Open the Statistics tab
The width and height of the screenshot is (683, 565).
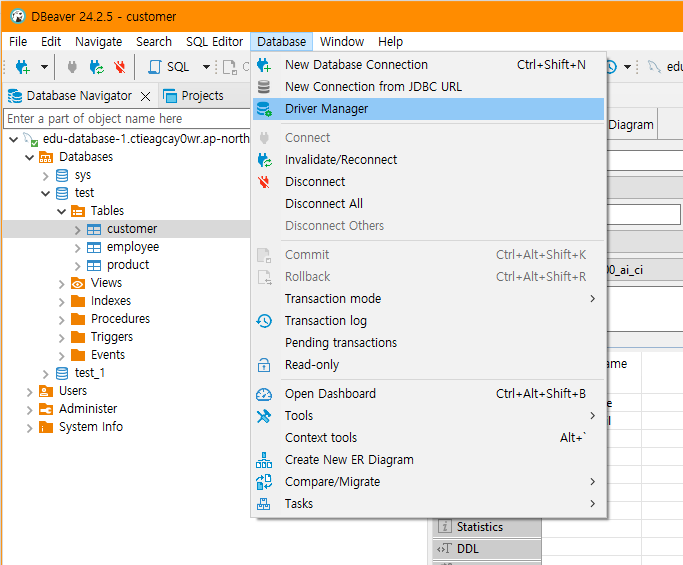pos(487,527)
